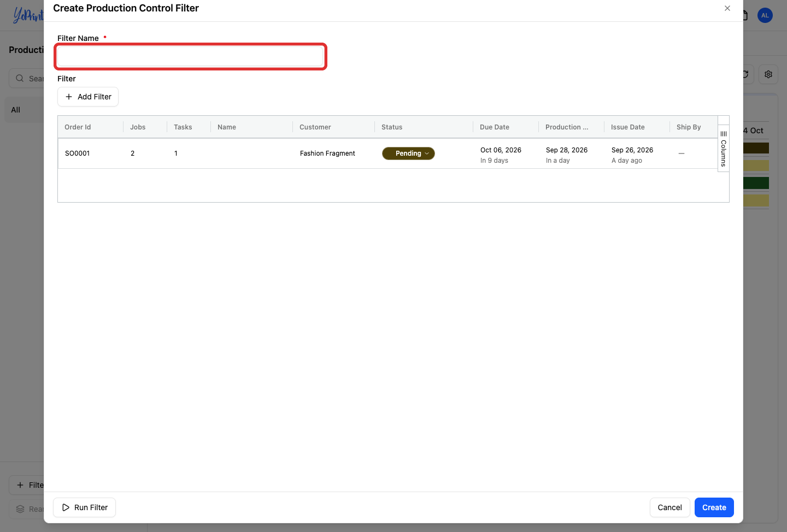This screenshot has height=532, width=787.
Task: Open the Columns side panel
Action: click(724, 148)
